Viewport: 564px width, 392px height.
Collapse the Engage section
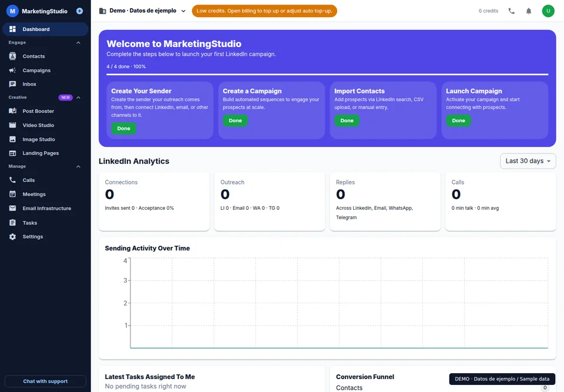pyautogui.click(x=78, y=42)
